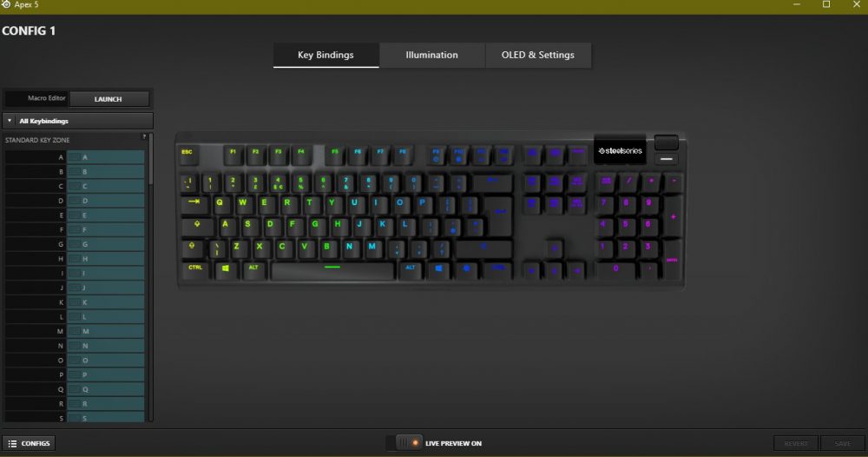Click the Revert button

pos(796,443)
